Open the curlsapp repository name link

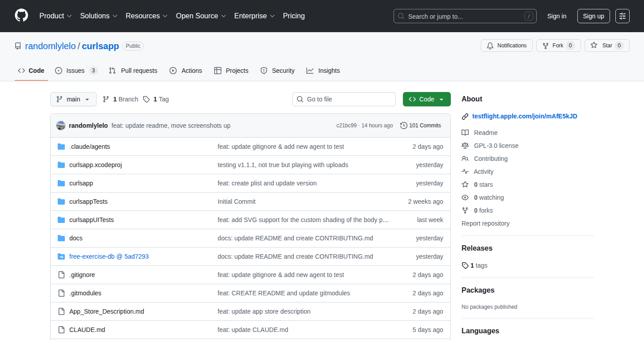101,46
